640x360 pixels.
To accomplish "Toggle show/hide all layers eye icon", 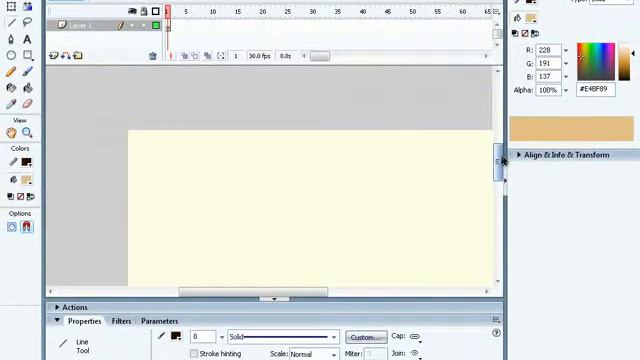I will point(132,11).
